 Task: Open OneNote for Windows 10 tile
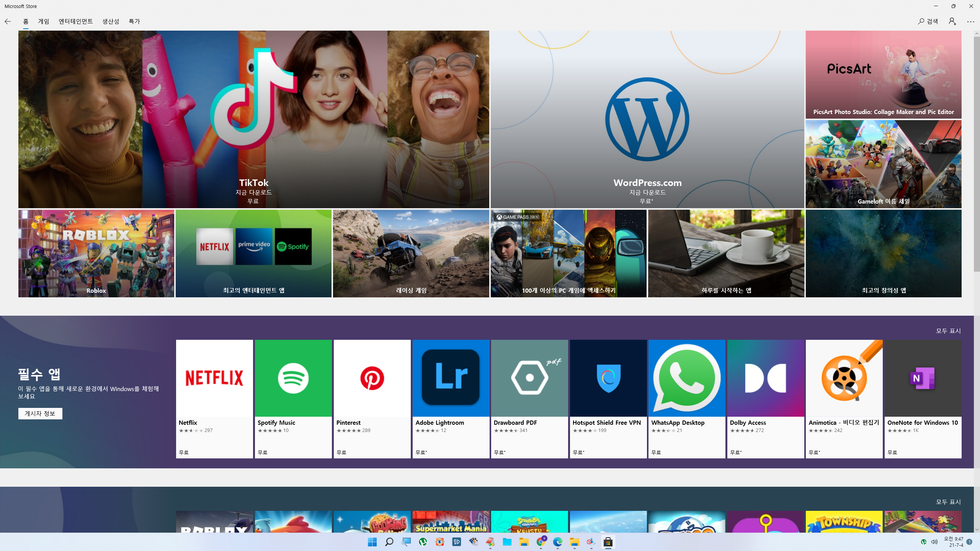tap(923, 398)
